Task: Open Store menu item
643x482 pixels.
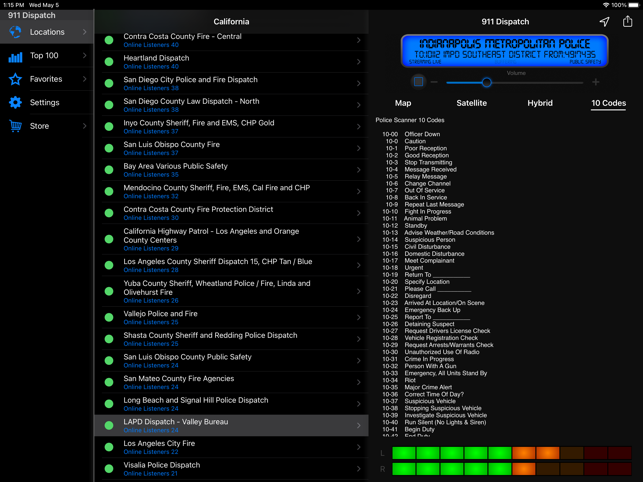Action: click(47, 126)
